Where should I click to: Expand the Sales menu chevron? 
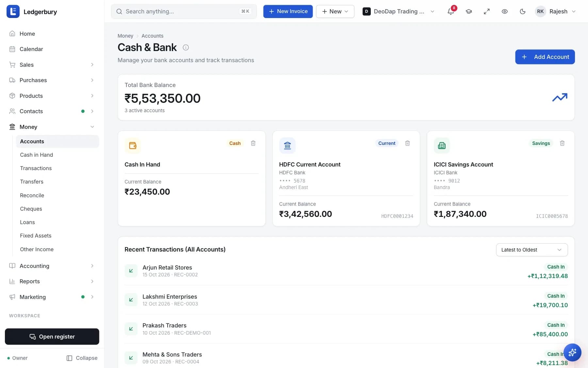coord(92,65)
